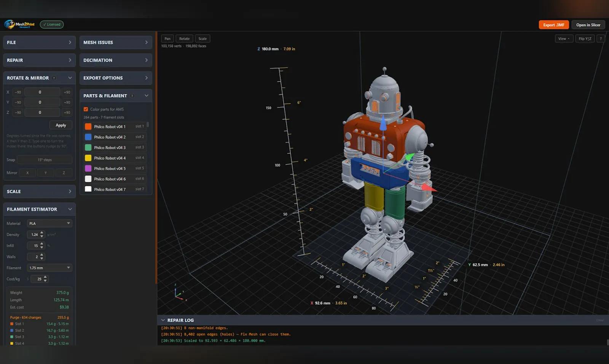Select 'slot 3' label of Philco Robot v04 3
Screen dimensions: 609x364
click(x=140, y=147)
